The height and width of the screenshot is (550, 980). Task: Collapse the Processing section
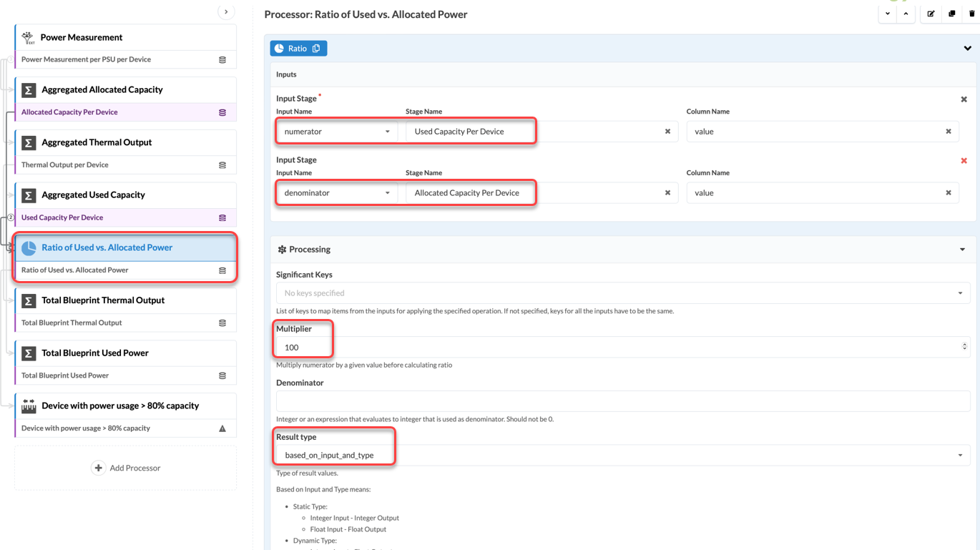coord(962,250)
